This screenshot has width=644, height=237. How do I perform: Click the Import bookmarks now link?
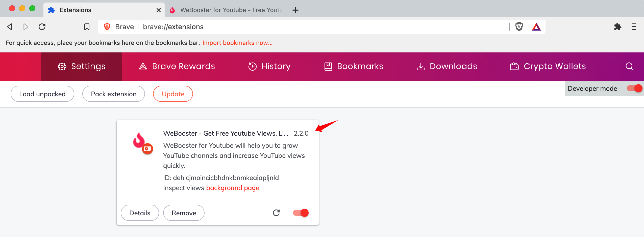(x=237, y=43)
